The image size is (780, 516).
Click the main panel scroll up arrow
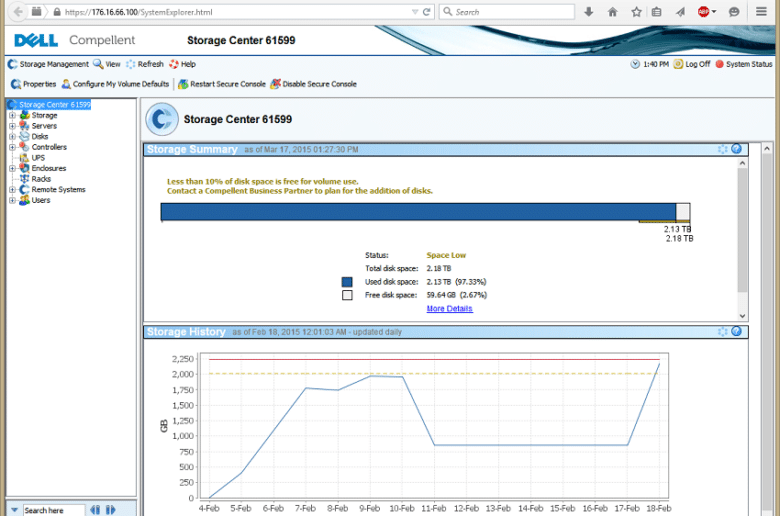pyautogui.click(x=767, y=149)
